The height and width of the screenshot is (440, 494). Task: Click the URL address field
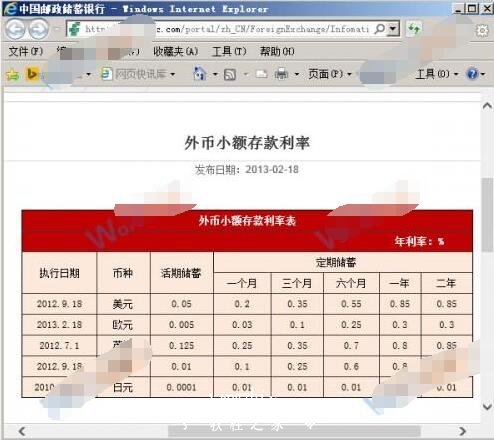(x=227, y=29)
